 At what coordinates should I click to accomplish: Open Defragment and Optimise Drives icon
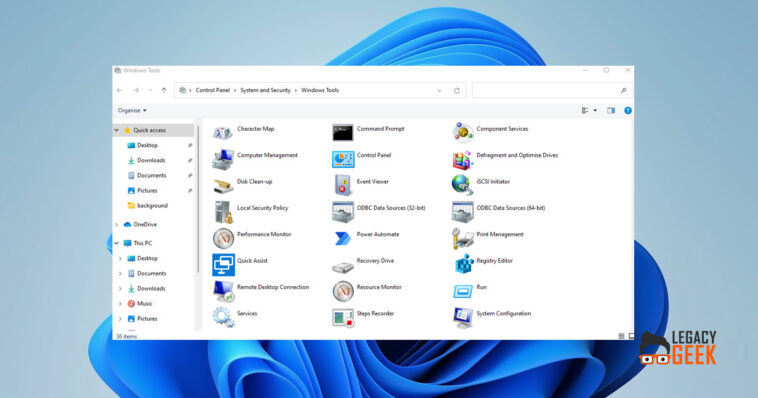click(463, 160)
